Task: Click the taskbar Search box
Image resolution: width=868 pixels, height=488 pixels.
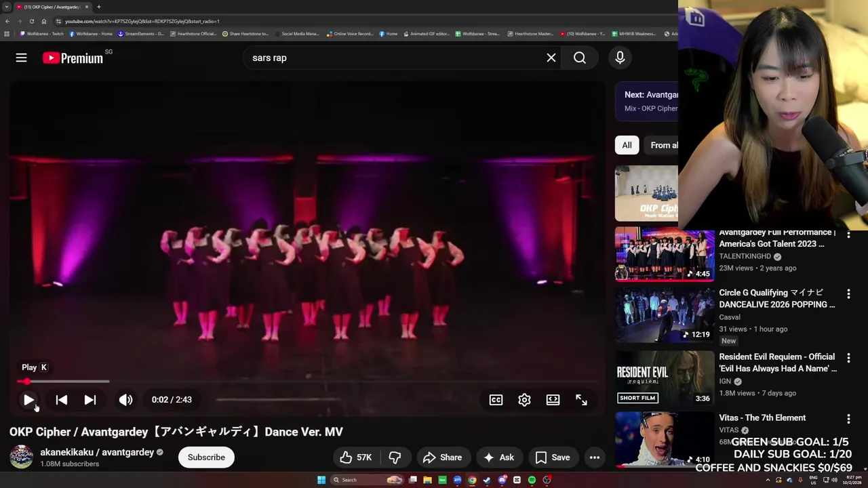Action: [367, 480]
